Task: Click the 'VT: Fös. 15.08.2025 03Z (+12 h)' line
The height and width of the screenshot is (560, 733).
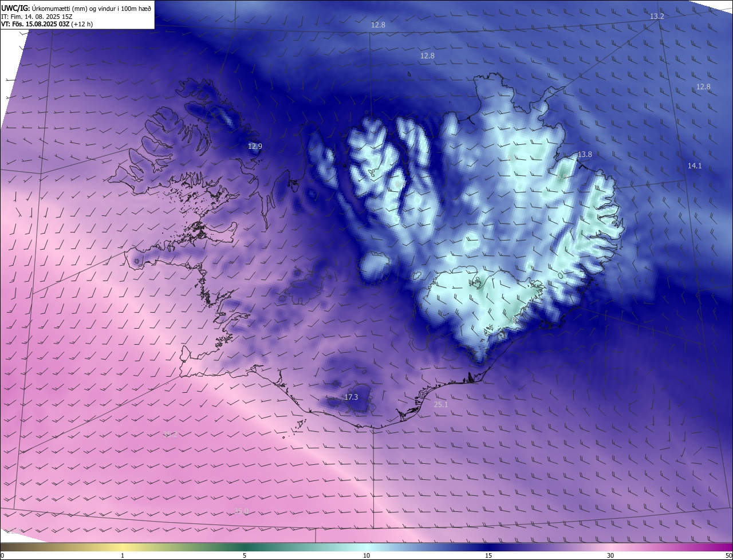Action: (47, 24)
